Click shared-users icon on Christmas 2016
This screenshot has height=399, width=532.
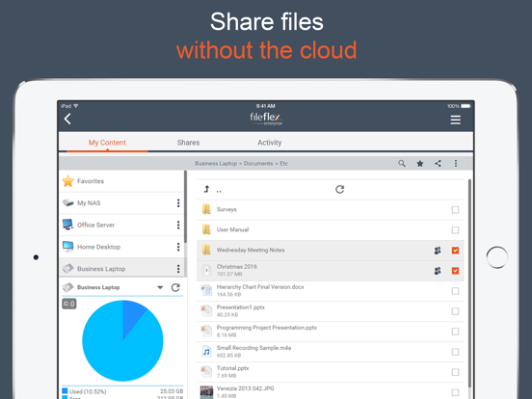438,271
